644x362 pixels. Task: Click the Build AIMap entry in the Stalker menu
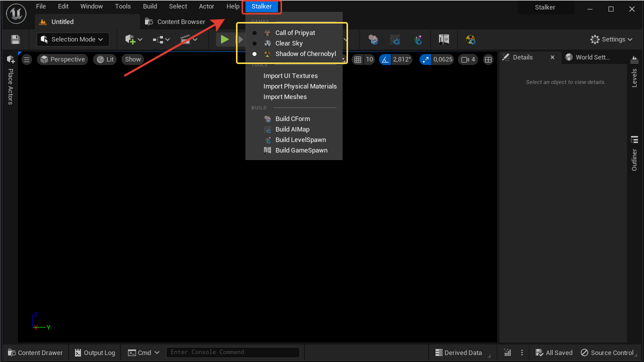point(294,129)
